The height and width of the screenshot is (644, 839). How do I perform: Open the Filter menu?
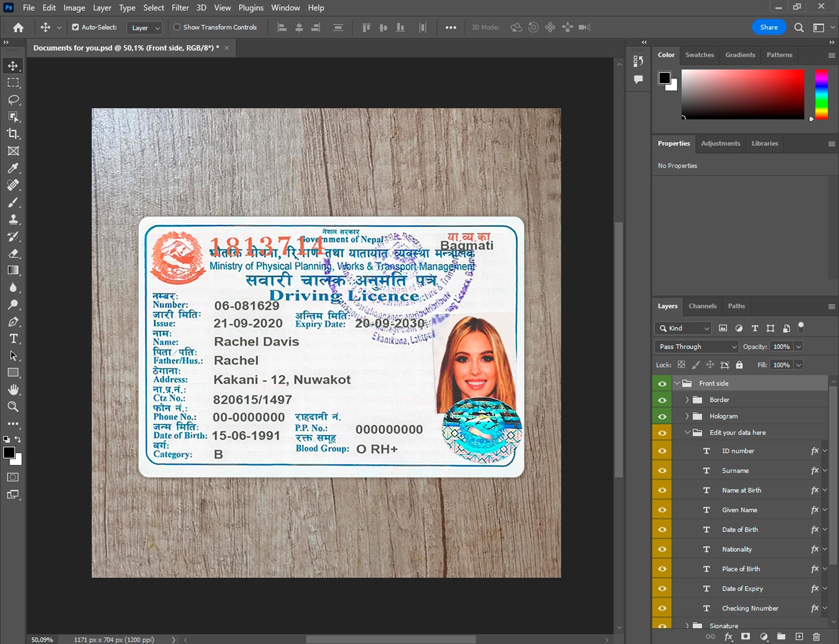pyautogui.click(x=180, y=8)
